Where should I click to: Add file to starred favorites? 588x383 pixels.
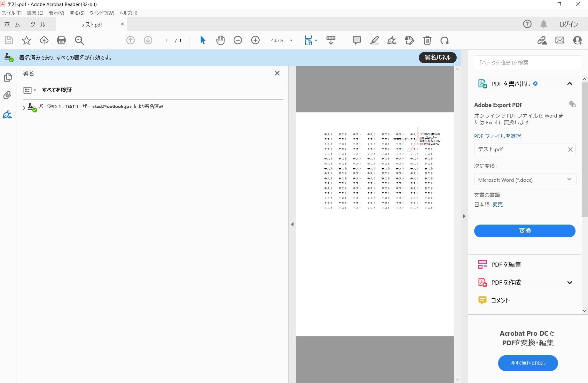27,40
